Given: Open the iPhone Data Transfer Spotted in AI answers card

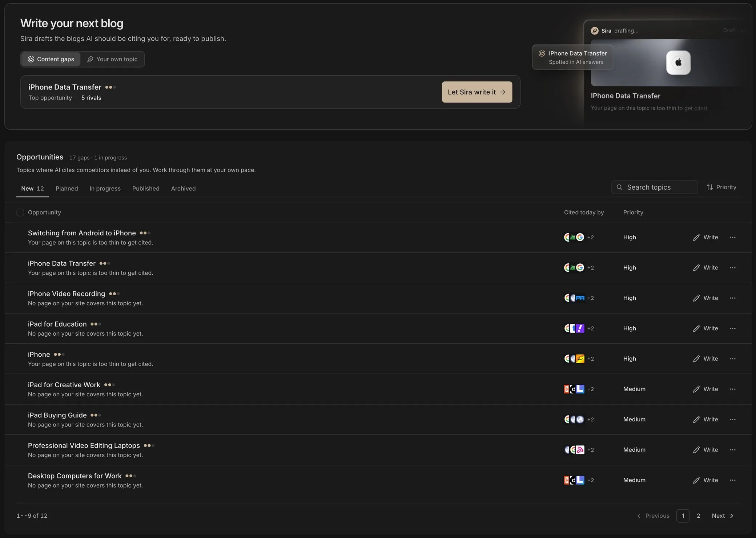Looking at the screenshot, I should tap(572, 57).
